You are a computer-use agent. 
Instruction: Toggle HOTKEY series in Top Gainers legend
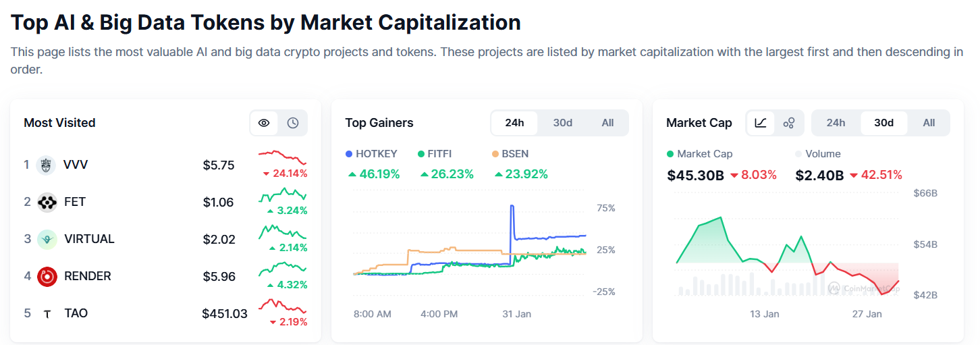click(371, 154)
